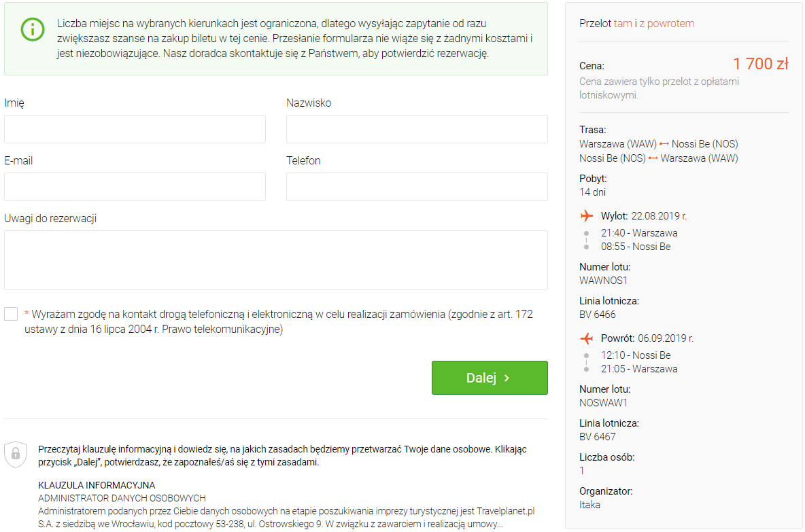Click the plane icon beside Wylot

(x=587, y=216)
